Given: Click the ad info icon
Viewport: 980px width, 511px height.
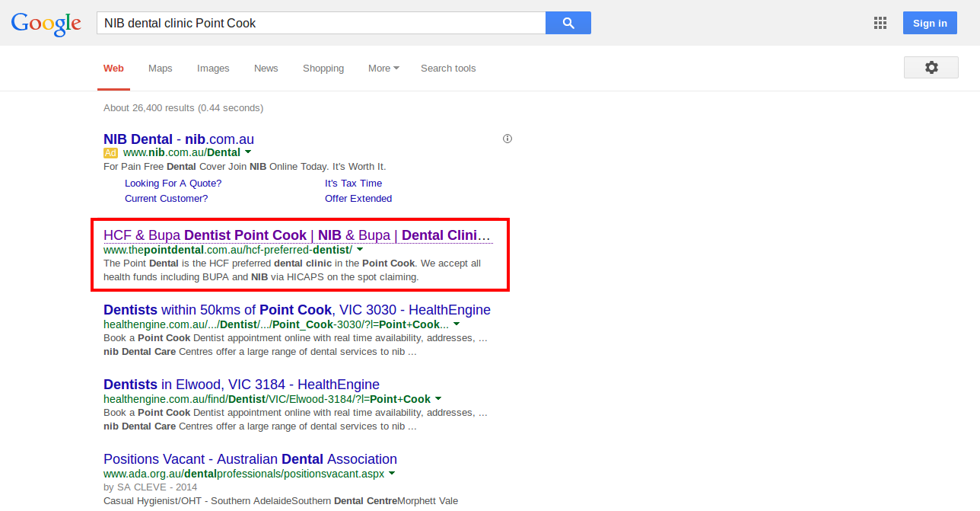Looking at the screenshot, I should coord(508,139).
